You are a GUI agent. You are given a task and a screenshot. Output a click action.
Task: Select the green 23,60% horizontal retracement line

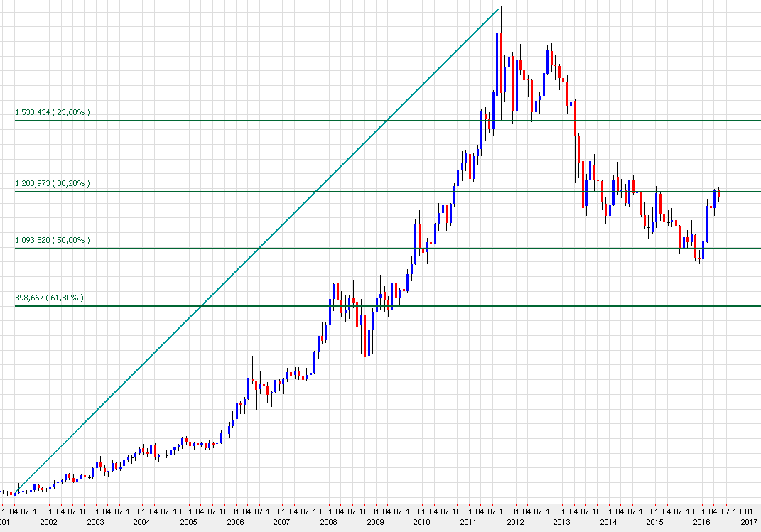point(388,121)
